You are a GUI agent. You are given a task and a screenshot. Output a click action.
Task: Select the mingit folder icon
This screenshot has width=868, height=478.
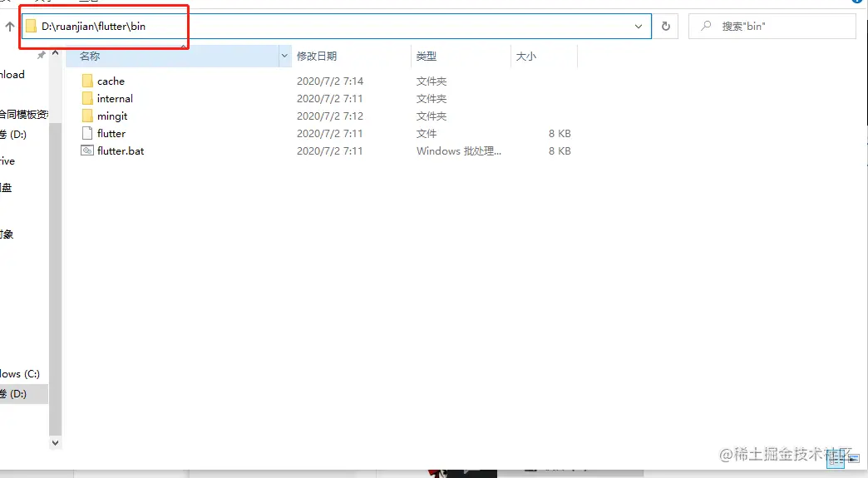(87, 116)
